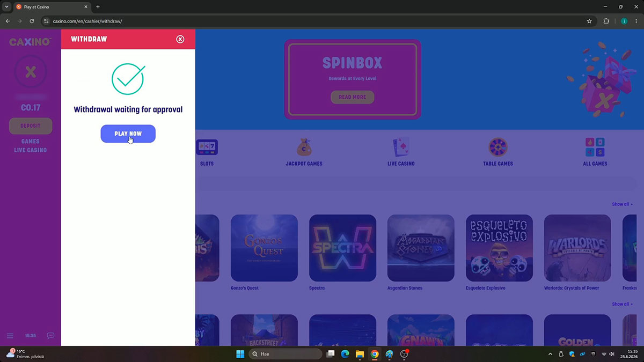The width and height of the screenshot is (644, 362).
Task: Open the Spectra game thumbnail
Action: pyautogui.click(x=342, y=248)
